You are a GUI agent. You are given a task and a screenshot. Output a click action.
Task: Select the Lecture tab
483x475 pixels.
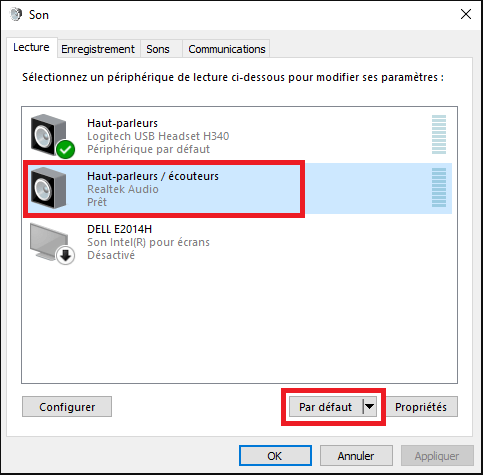click(31, 47)
